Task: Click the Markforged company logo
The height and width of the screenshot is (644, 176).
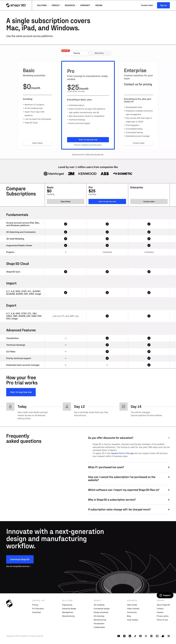Action: (x=54, y=174)
